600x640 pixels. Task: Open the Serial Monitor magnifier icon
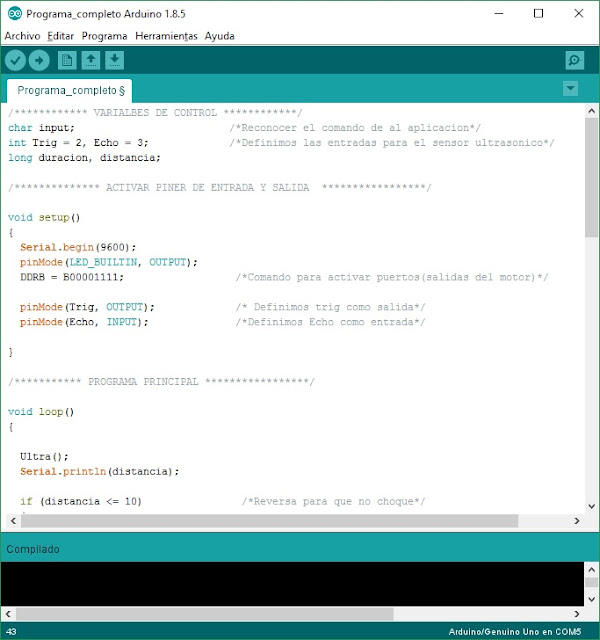(x=575, y=60)
